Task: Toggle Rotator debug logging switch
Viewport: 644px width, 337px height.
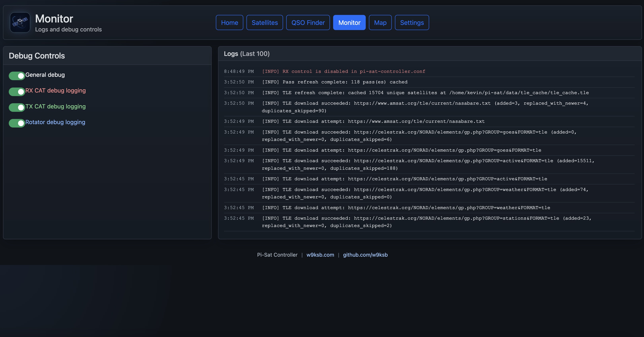Action: tap(17, 123)
